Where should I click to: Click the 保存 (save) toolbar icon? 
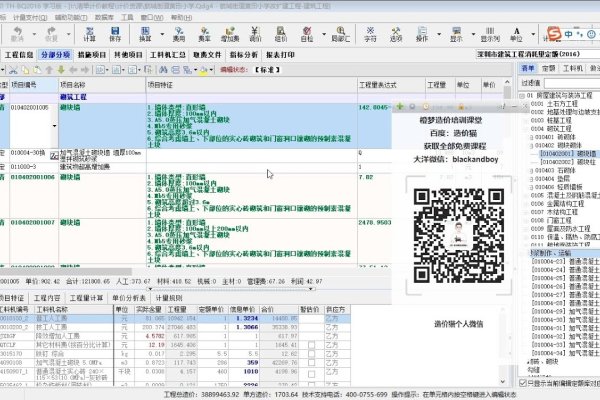(x=115, y=34)
